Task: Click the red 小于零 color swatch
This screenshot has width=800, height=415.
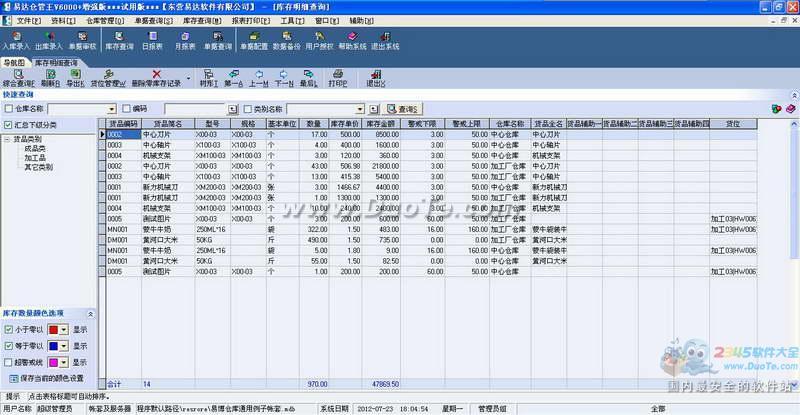Action: [x=52, y=330]
